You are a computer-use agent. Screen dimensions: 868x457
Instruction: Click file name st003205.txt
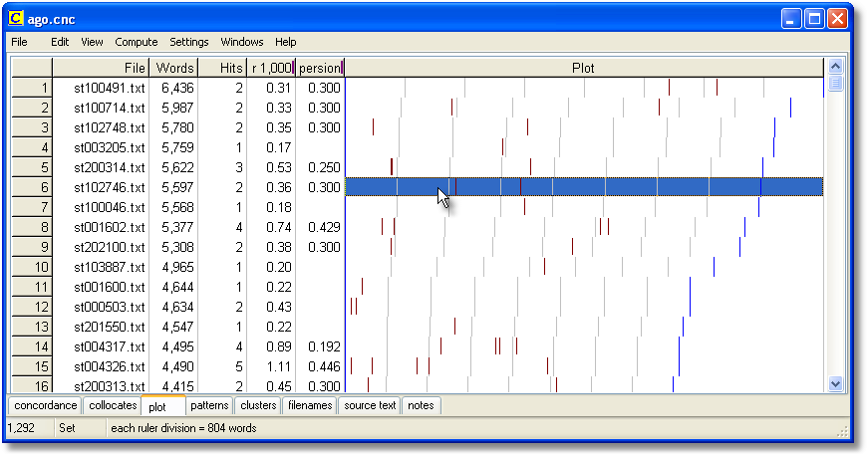[x=109, y=147]
